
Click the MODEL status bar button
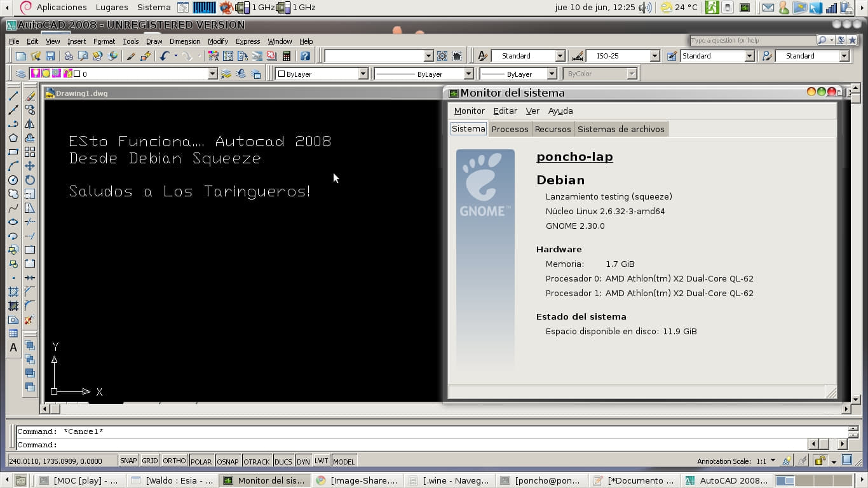tap(344, 461)
